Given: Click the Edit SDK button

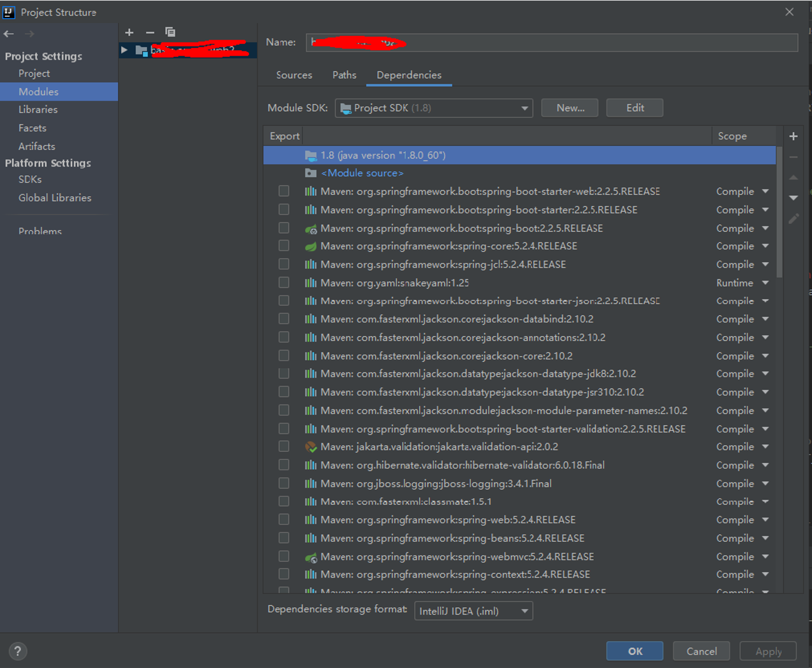Looking at the screenshot, I should (635, 108).
